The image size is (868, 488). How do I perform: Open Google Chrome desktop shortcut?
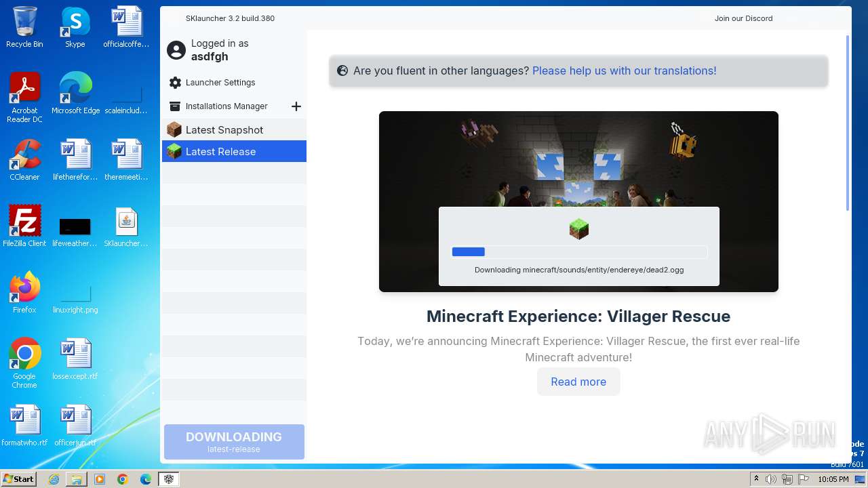[x=24, y=363]
